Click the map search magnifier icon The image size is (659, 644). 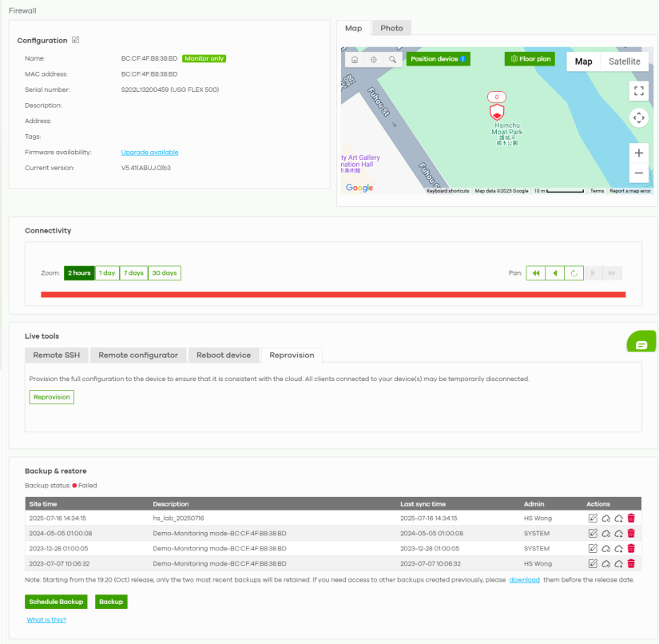pyautogui.click(x=391, y=60)
